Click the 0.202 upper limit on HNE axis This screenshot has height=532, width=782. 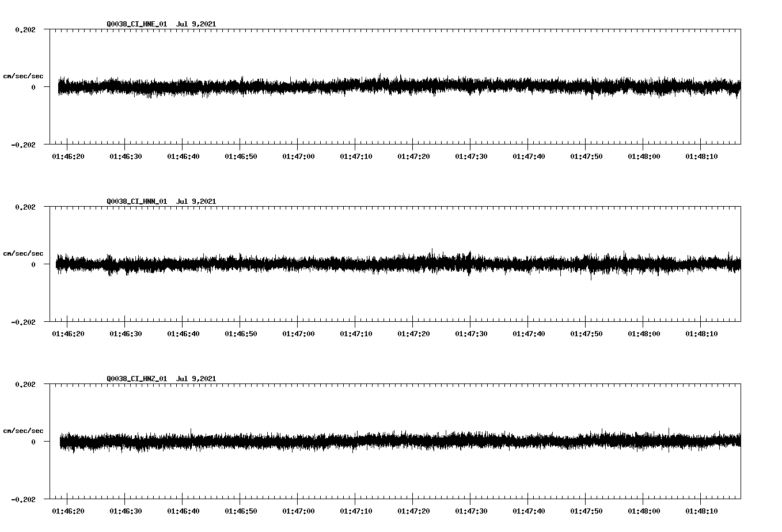click(x=25, y=29)
